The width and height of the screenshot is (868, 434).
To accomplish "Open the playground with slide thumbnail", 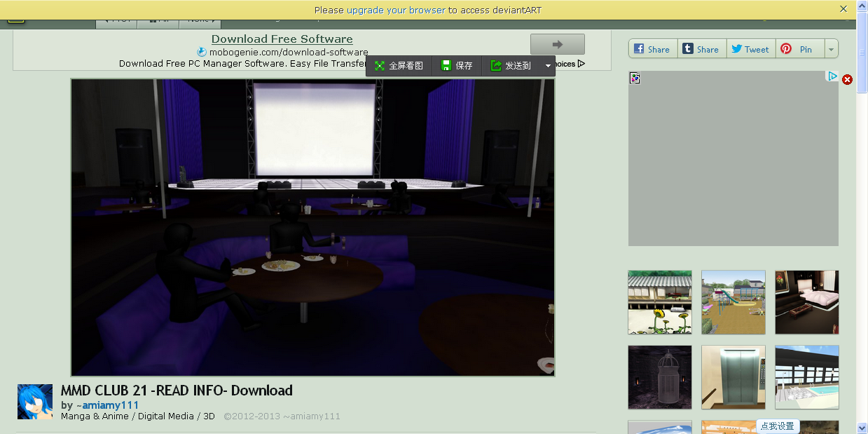I will click(x=733, y=302).
